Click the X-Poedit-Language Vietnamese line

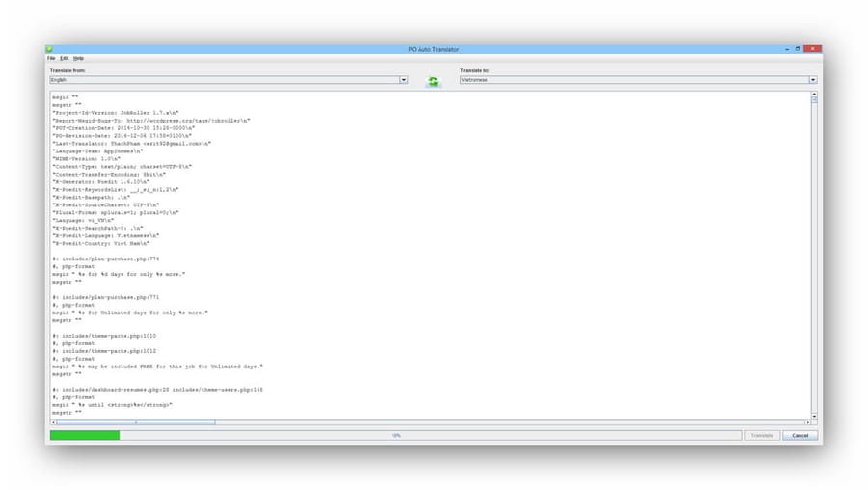[106, 236]
